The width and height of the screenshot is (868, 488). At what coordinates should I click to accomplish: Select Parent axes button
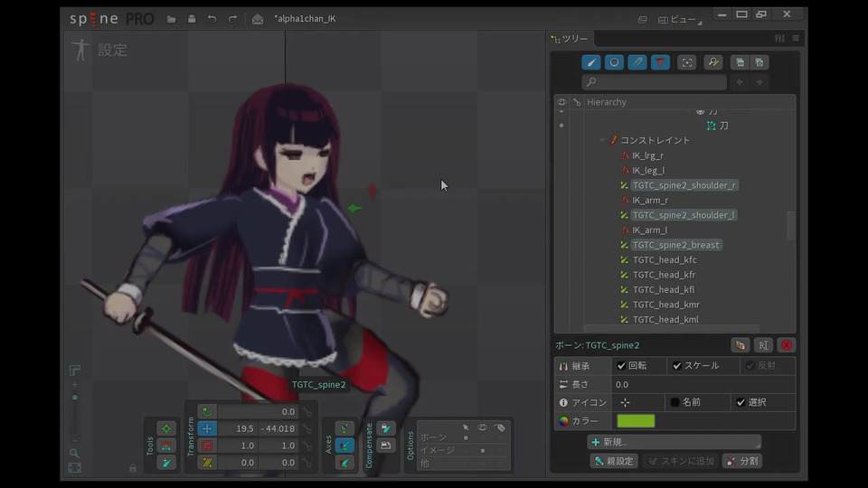tap(344, 446)
